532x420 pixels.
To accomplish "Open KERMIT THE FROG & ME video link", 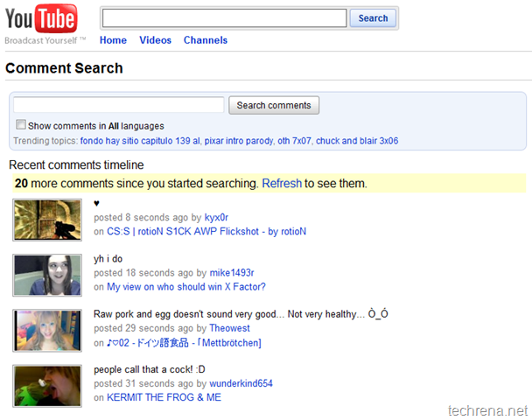I will 164,397.
